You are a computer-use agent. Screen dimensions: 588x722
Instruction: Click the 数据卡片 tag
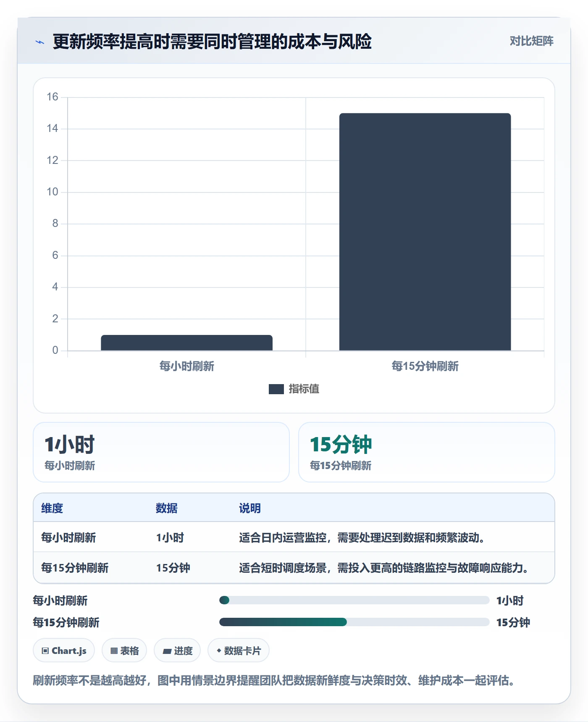(239, 651)
